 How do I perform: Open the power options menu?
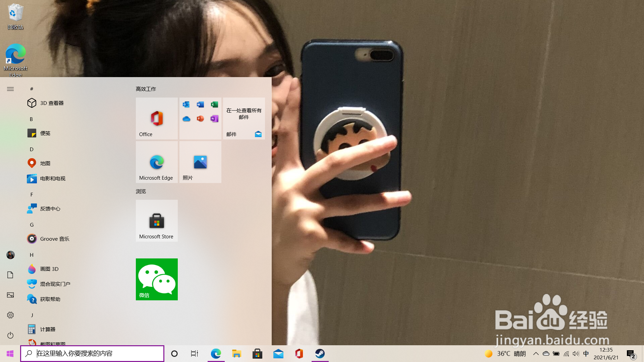pos(10,336)
